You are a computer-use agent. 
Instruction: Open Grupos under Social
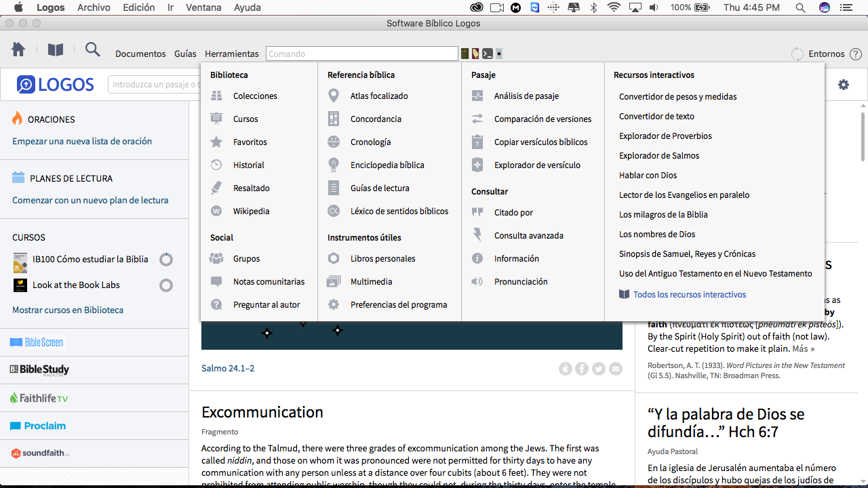click(246, 259)
